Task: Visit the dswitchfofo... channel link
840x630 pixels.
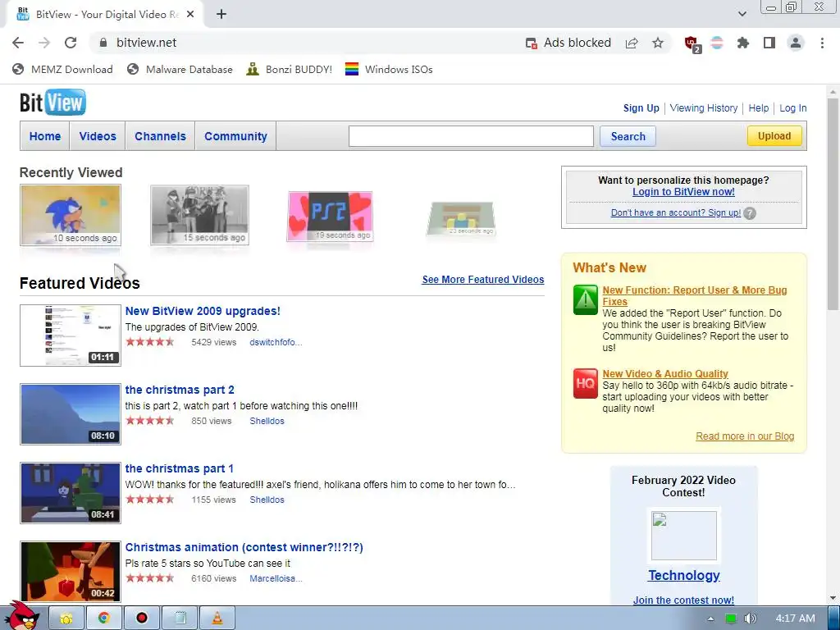Action: pyautogui.click(x=276, y=342)
